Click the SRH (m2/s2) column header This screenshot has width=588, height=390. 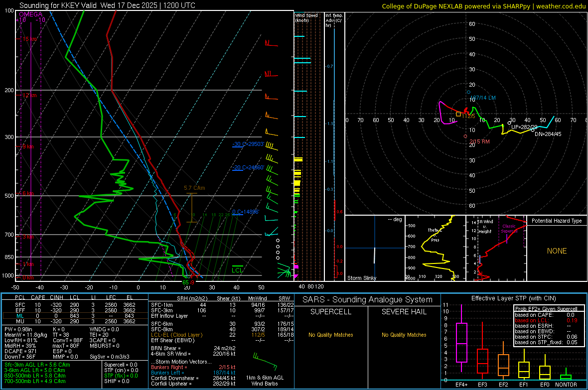pos(192,298)
